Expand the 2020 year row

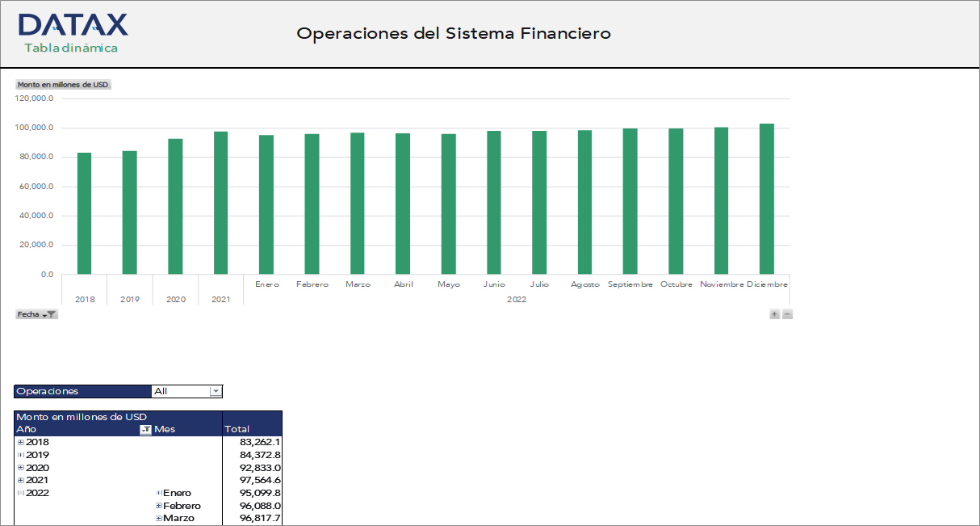19,467
